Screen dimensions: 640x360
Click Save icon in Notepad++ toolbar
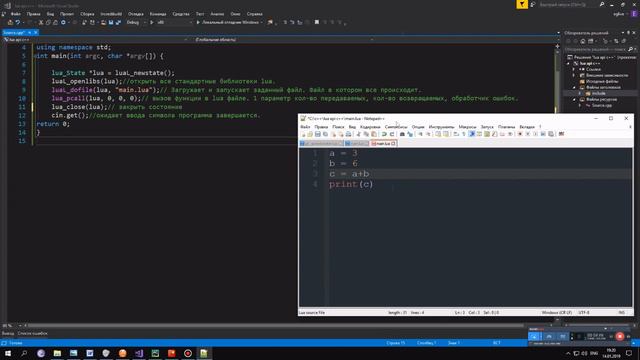pos(318,134)
